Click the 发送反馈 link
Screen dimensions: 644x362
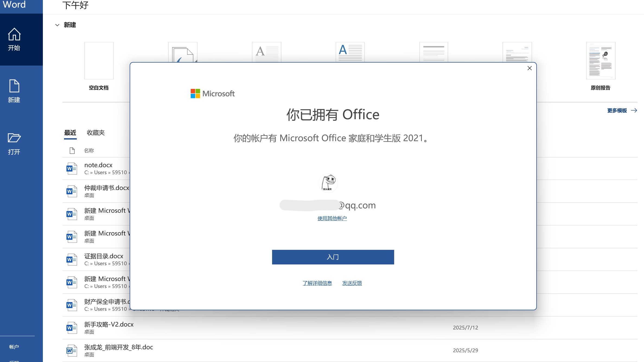click(x=352, y=283)
